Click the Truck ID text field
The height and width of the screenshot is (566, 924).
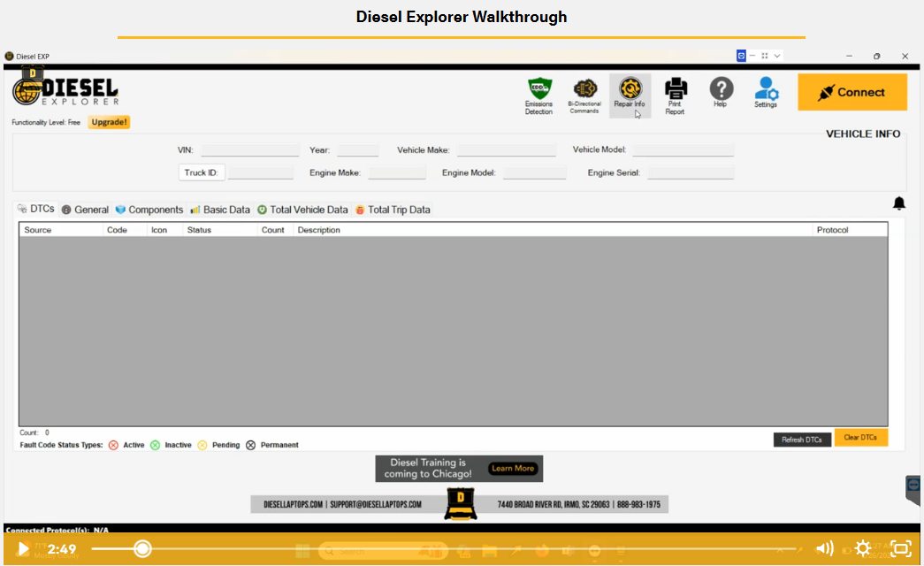coord(261,172)
